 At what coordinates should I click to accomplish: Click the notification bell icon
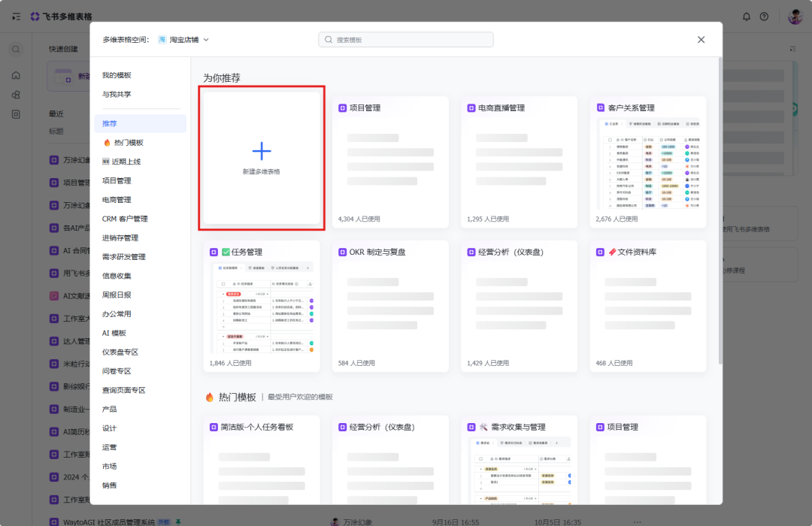747,17
